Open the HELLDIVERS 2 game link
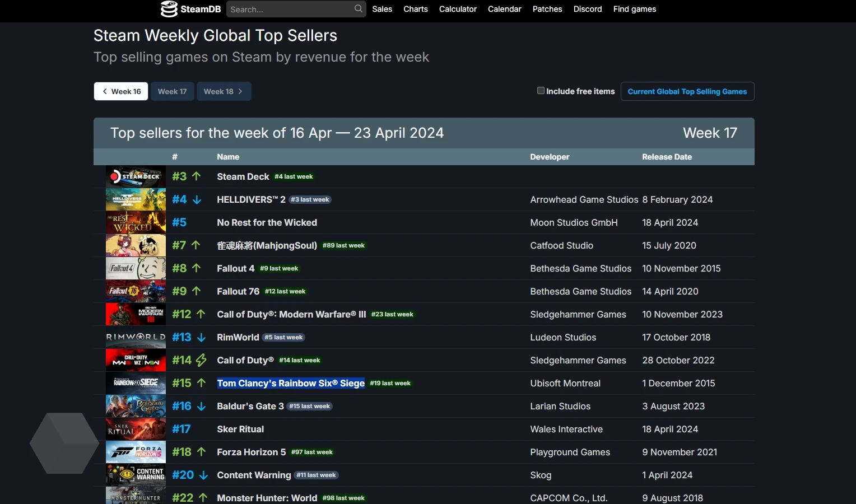 (x=251, y=199)
